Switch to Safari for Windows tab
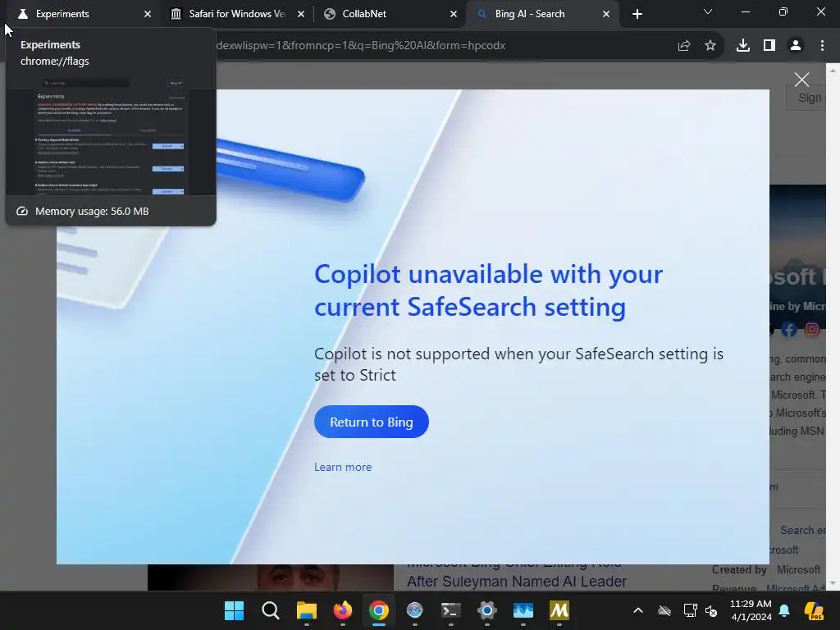Viewport: 840px width, 630px height. tap(235, 14)
